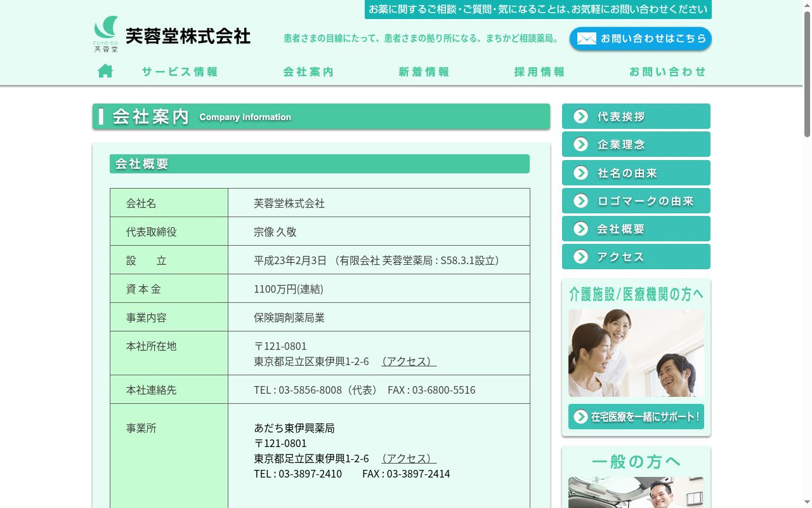
Task: Open 代表挨拶 sidebar button
Action: [x=636, y=116]
